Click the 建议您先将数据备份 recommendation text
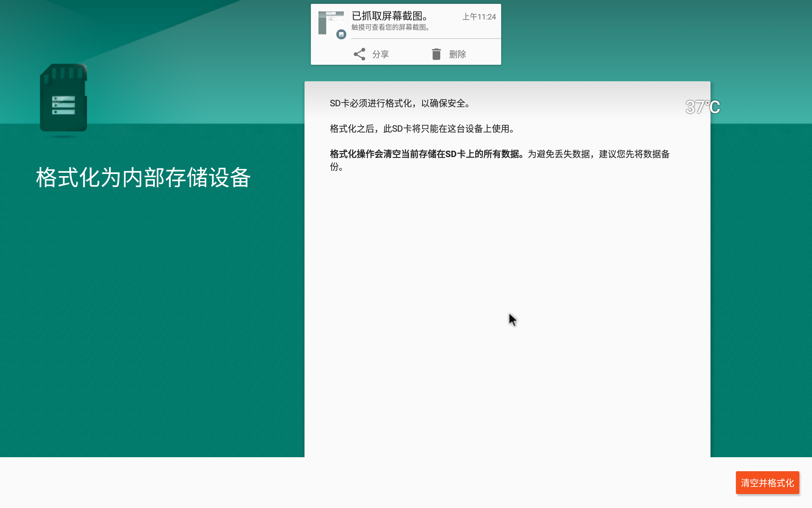This screenshot has height=508, width=812. (x=634, y=155)
